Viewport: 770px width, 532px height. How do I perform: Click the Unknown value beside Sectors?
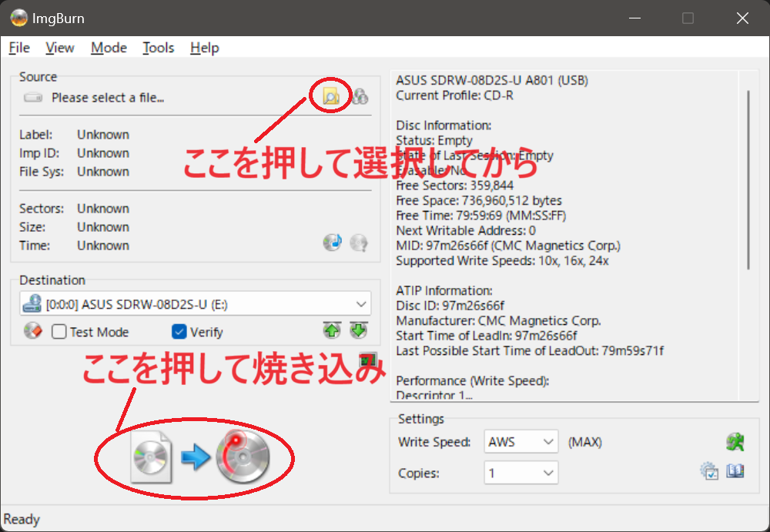coord(103,209)
